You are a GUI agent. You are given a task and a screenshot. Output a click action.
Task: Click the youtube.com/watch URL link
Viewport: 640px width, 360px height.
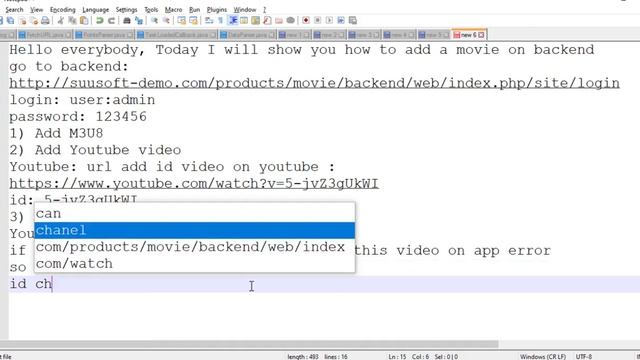tap(194, 184)
